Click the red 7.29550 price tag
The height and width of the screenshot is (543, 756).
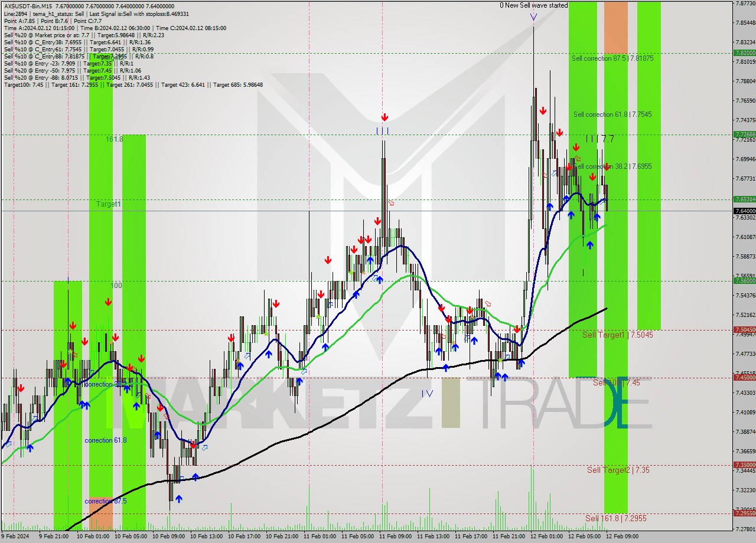744,513
